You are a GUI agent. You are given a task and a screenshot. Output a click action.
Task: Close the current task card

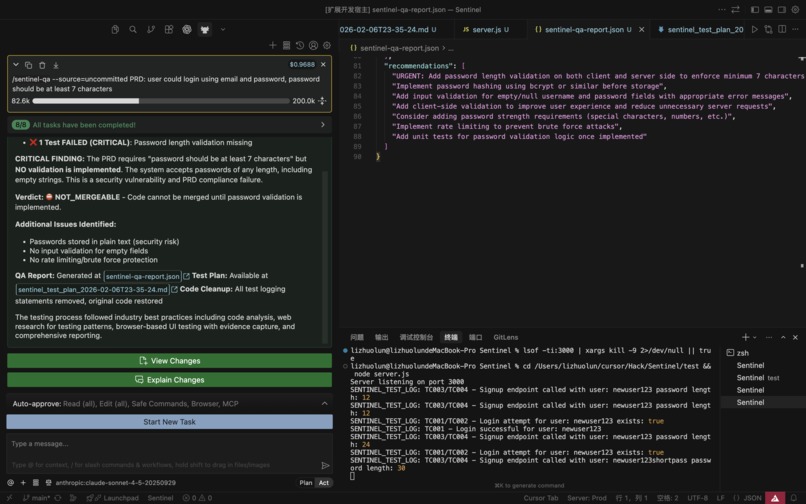[x=323, y=64]
